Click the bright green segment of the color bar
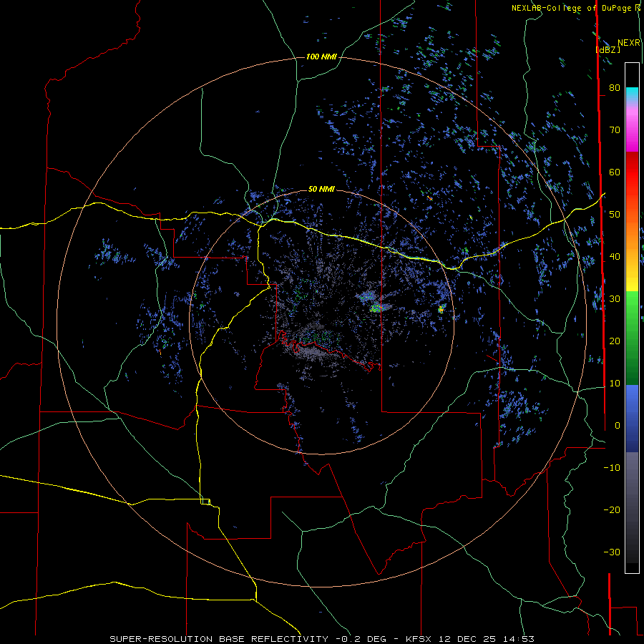 (x=632, y=303)
